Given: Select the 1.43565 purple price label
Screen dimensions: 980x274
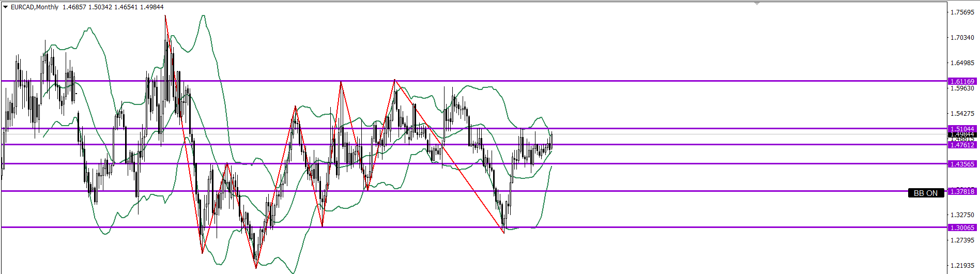Looking at the screenshot, I should click(962, 164).
